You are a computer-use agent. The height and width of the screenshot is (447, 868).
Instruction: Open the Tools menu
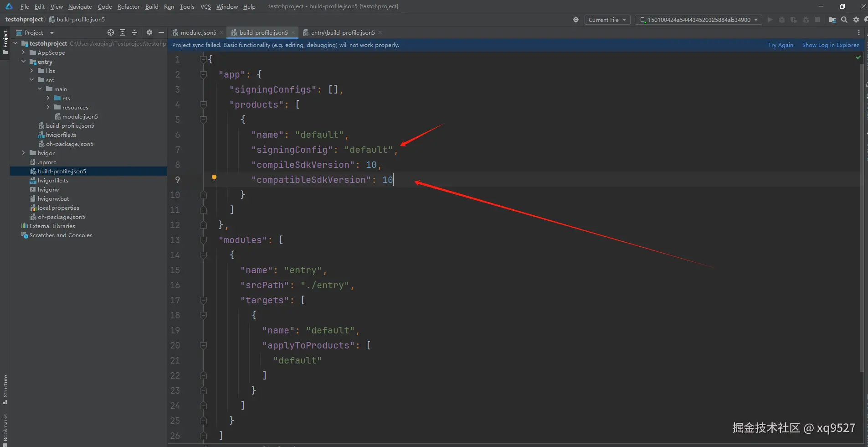187,6
